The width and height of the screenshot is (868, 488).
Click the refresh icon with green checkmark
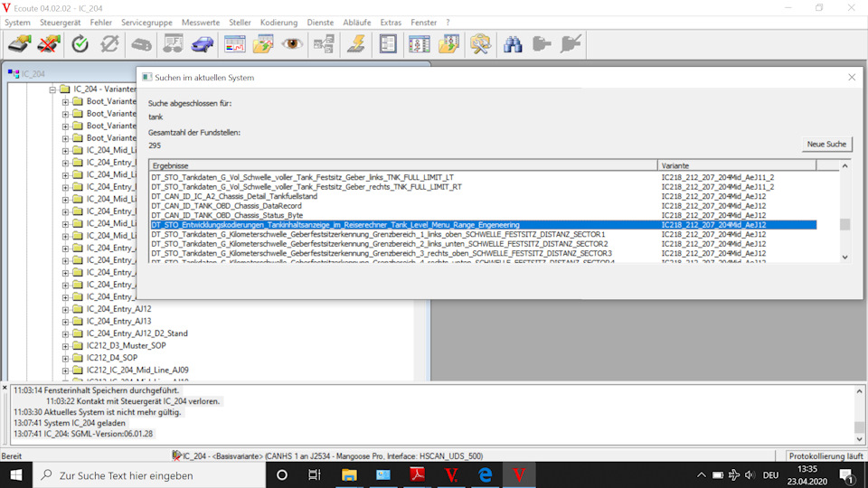80,43
